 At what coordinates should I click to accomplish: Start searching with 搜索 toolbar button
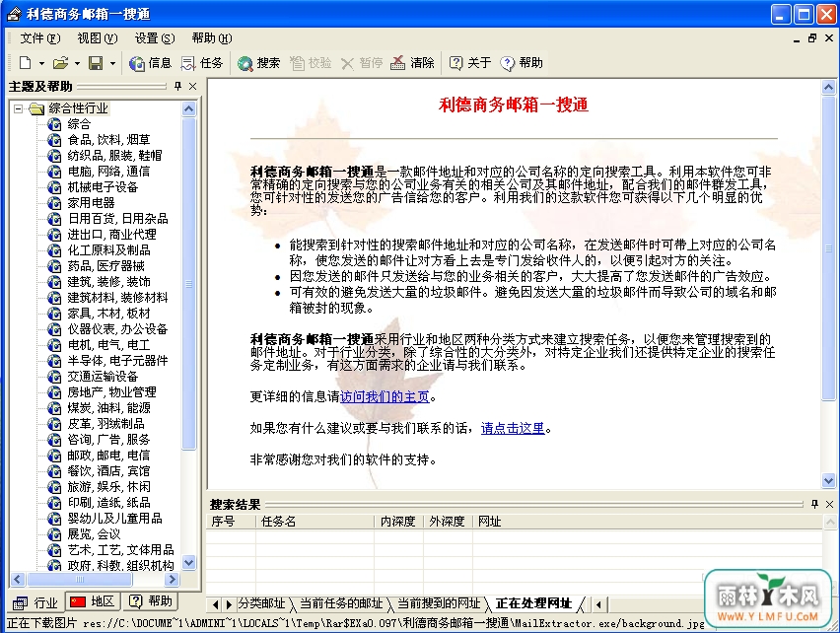coord(258,63)
